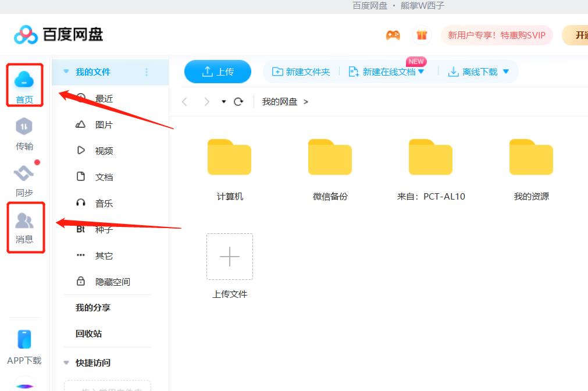Click the game controller icon in header
This screenshot has height=391, width=588.
393,35
